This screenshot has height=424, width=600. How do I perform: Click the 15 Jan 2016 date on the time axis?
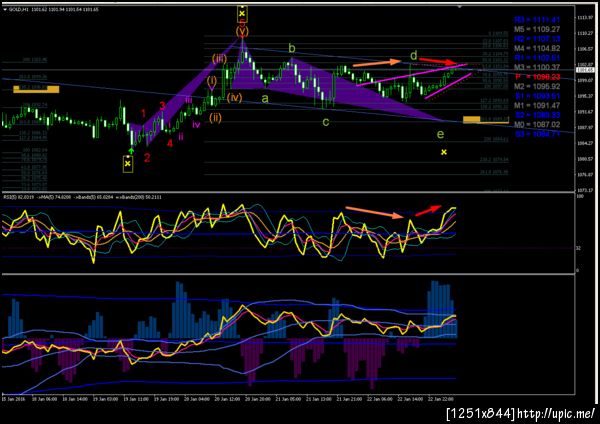(13, 399)
